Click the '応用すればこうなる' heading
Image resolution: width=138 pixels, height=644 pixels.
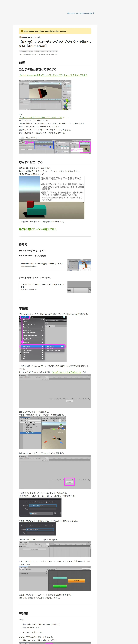31,162
